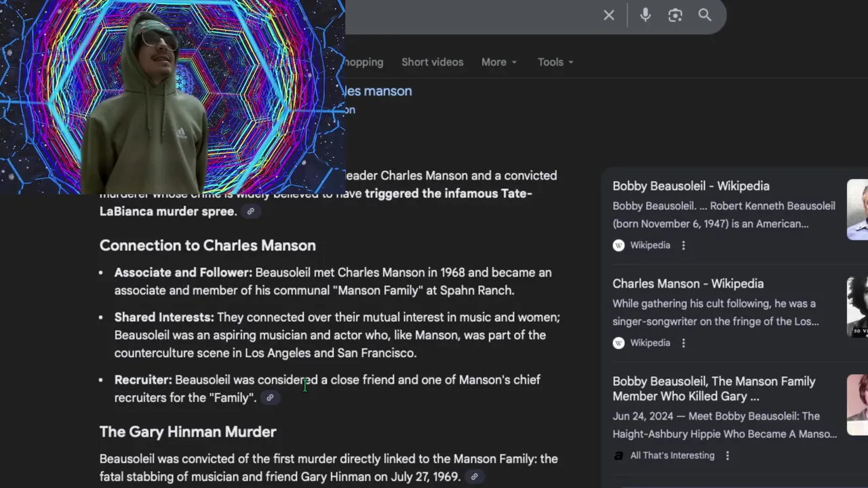Image resolution: width=868 pixels, height=488 pixels.
Task: Open 'Charles Manson - Wikipedia' result link
Action: (x=688, y=283)
